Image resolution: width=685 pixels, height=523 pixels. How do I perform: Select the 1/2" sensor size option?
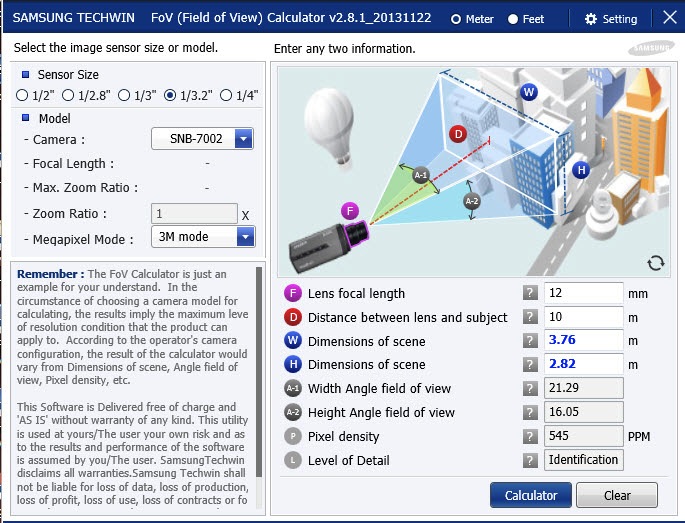23,96
